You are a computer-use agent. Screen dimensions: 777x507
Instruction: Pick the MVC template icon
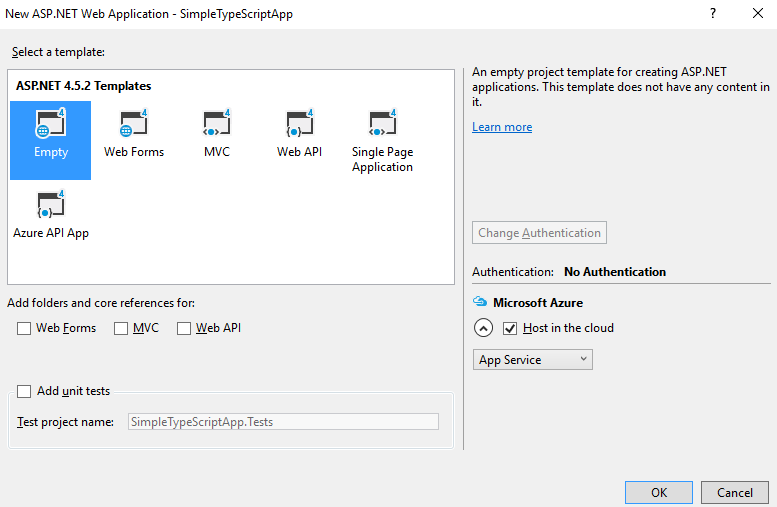[217, 127]
